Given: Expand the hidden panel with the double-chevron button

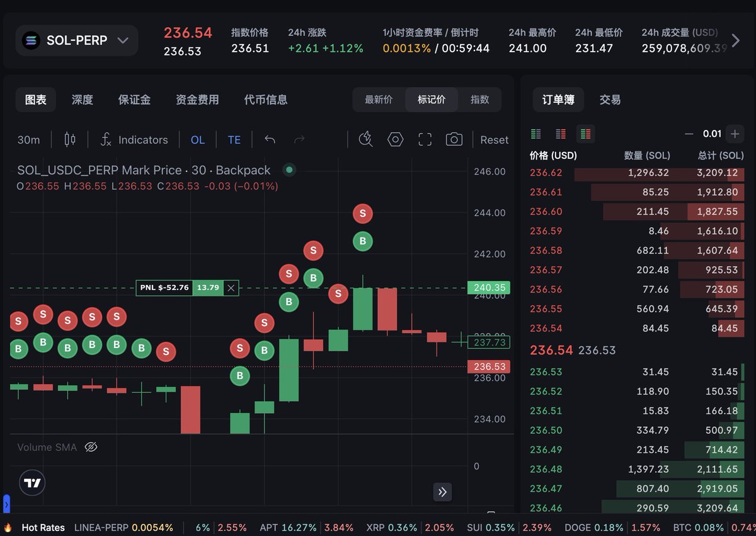Looking at the screenshot, I should point(442,492).
